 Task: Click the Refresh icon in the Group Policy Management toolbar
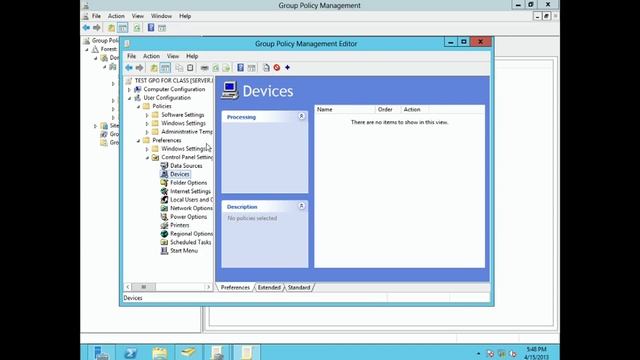click(x=137, y=28)
